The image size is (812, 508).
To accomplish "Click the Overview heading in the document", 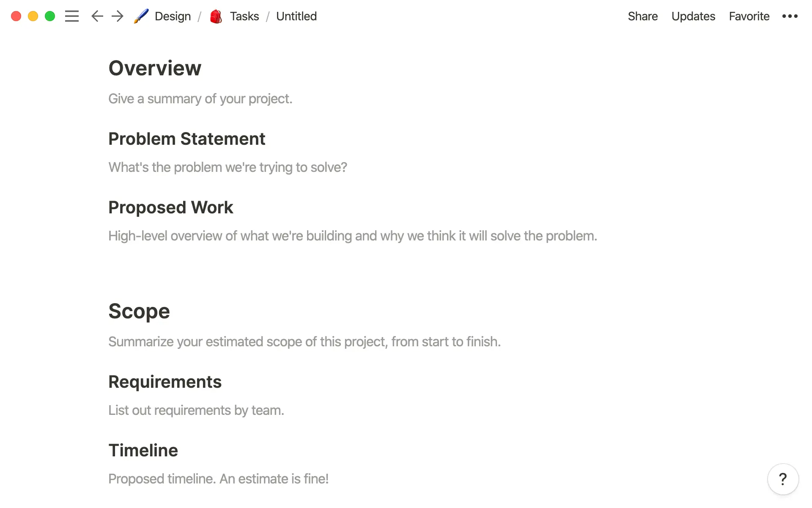I will pos(155,68).
